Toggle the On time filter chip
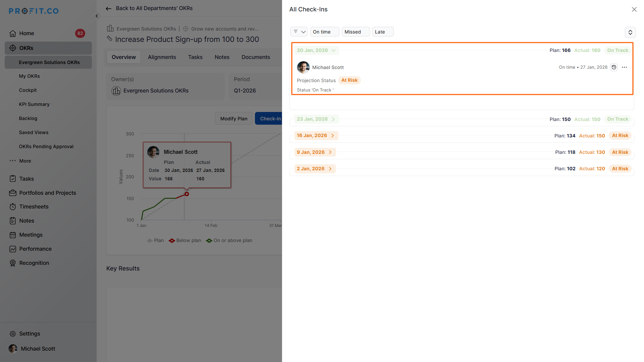The height and width of the screenshot is (362, 644). point(324,32)
